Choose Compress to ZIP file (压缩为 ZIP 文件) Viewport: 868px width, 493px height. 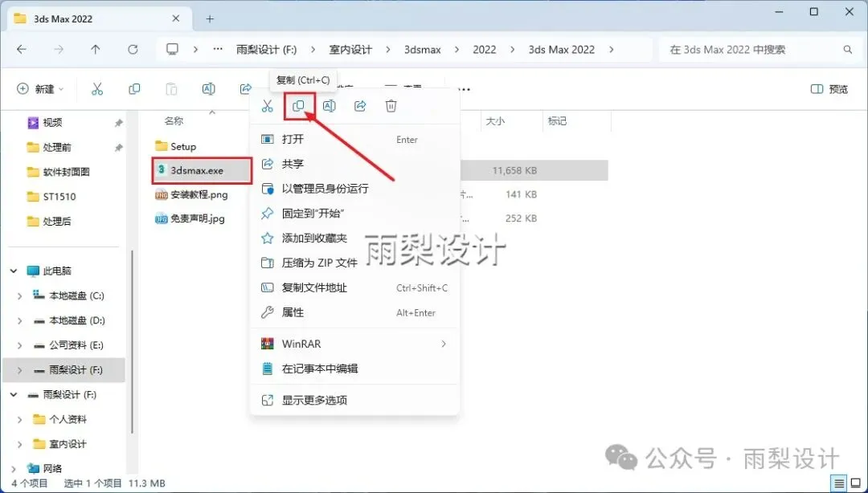(x=354, y=263)
